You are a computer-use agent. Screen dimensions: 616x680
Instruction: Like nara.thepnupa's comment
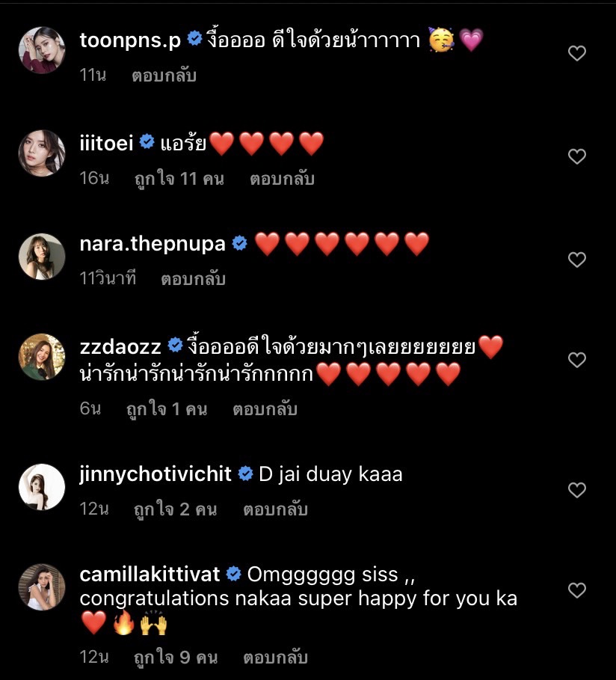pos(576,260)
